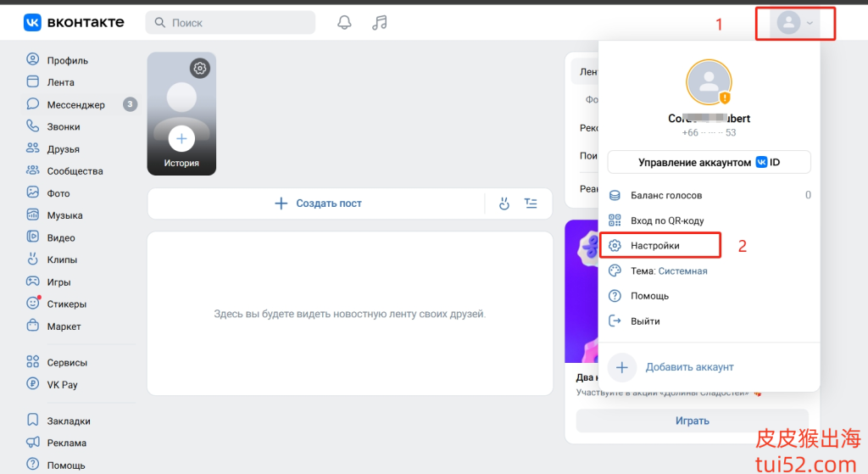Expand the profile avatar dropdown at top right
The width and height of the screenshot is (868, 474).
tap(795, 24)
